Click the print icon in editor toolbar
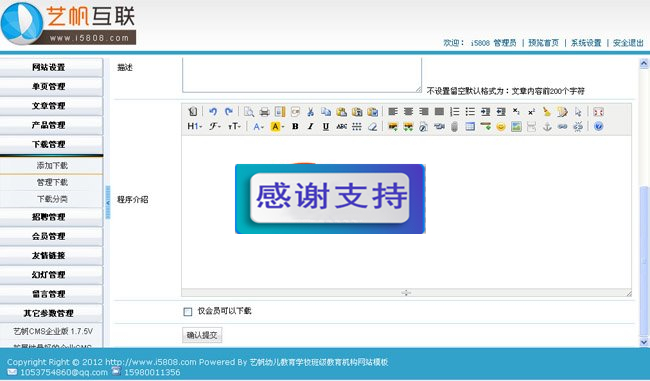 [264, 112]
